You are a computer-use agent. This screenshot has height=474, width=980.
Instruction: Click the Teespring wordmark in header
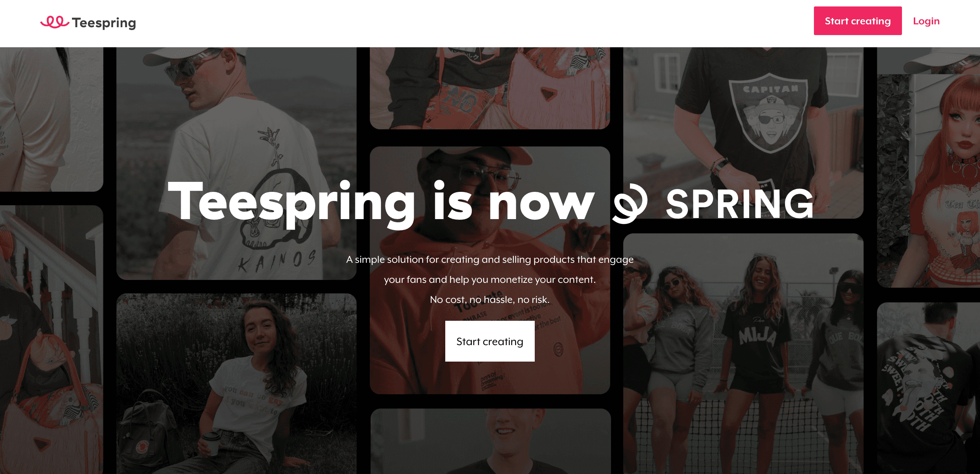[x=104, y=23]
